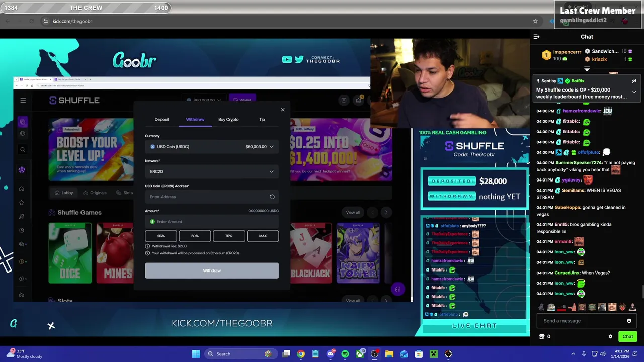The height and width of the screenshot is (362, 644).
Task: Open the emoji picker in chat
Action: coord(629,321)
